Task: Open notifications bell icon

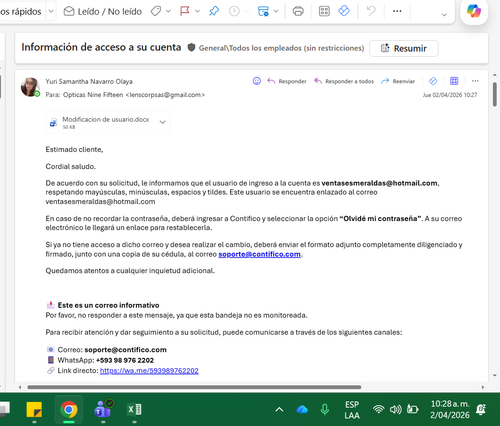Action: point(481,410)
